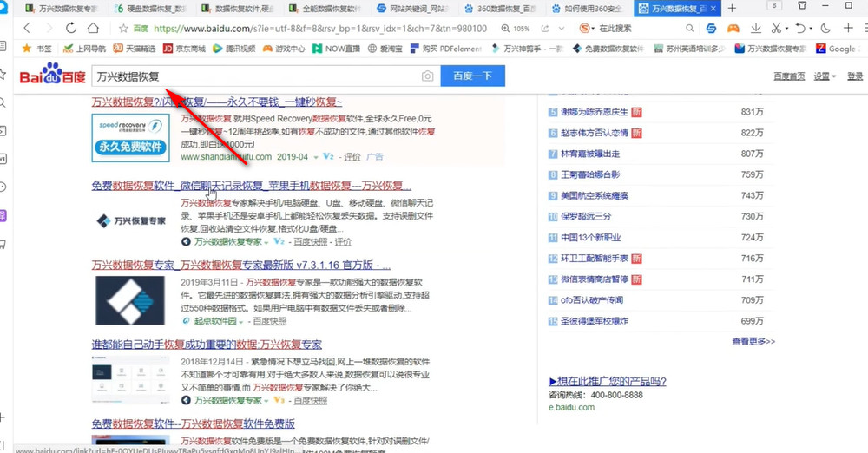Click the 登录 login link
This screenshot has width=868, height=453.
[x=855, y=76]
